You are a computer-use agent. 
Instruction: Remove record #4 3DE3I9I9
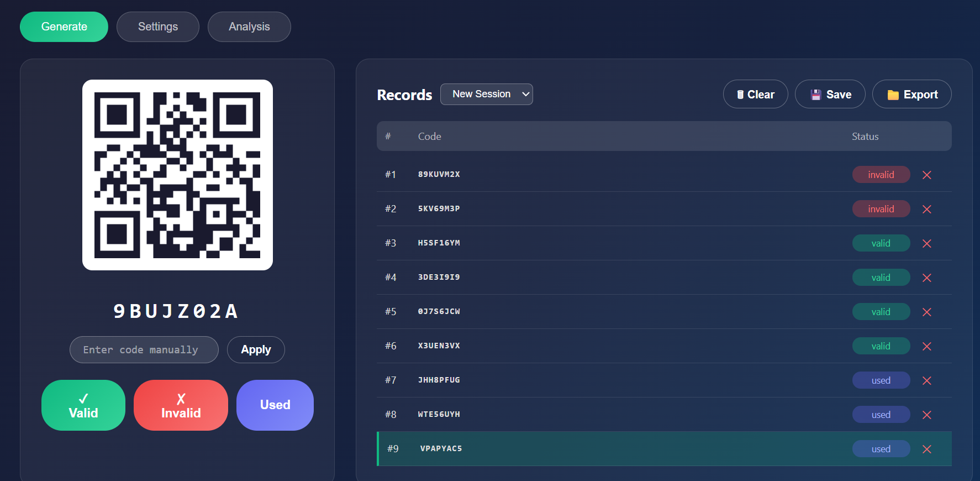click(x=927, y=278)
